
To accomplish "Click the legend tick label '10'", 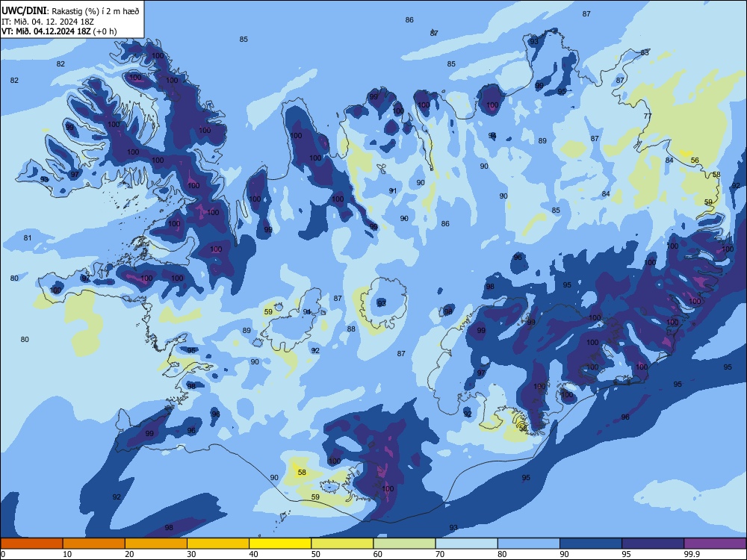I will [x=68, y=554].
